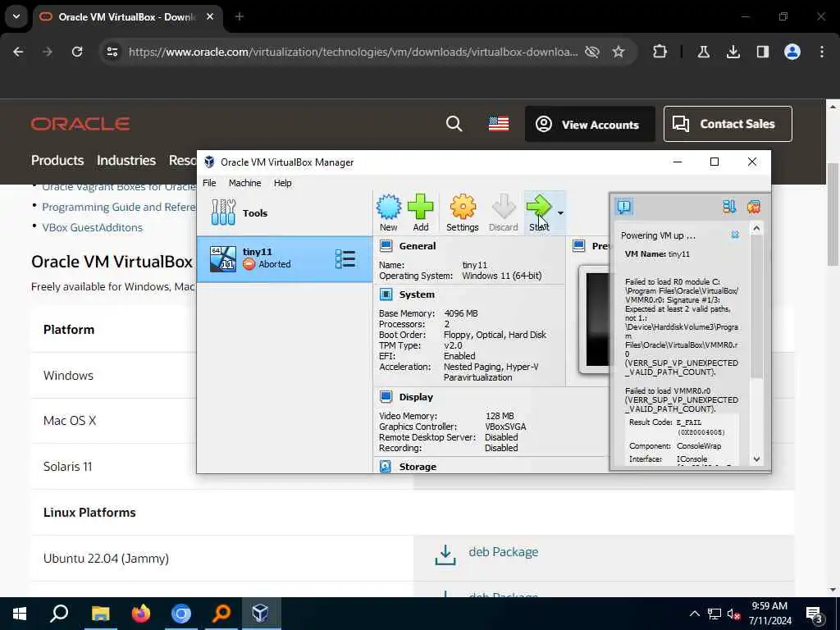Click the VM preview thumbnail

pos(596,319)
